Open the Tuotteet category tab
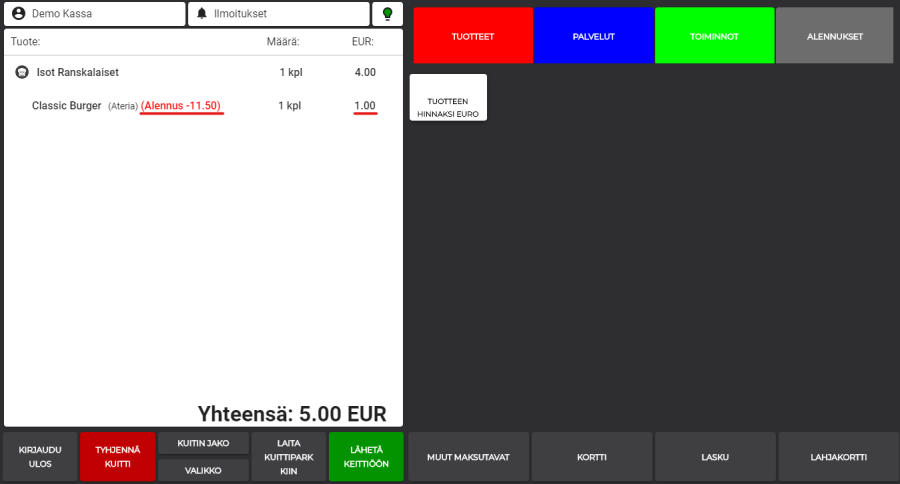The height and width of the screenshot is (484, 900). tap(473, 36)
